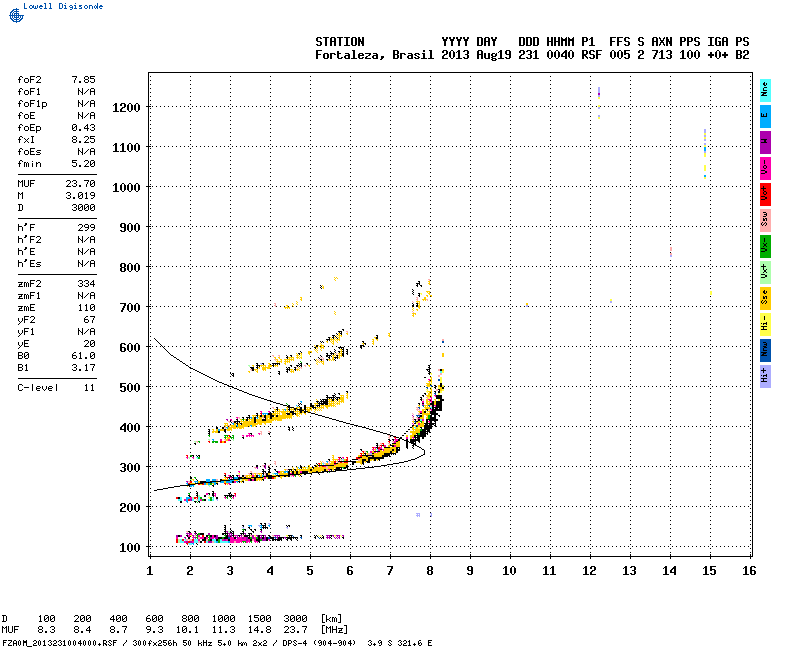Click the fxI value 8.25
800x650 pixels.
pos(83,140)
